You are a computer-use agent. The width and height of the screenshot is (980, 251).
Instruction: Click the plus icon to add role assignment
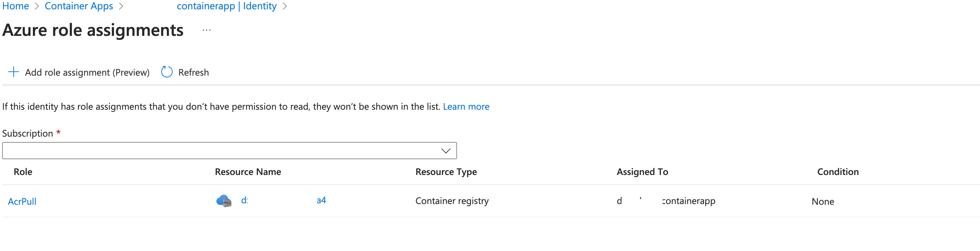pos(14,72)
